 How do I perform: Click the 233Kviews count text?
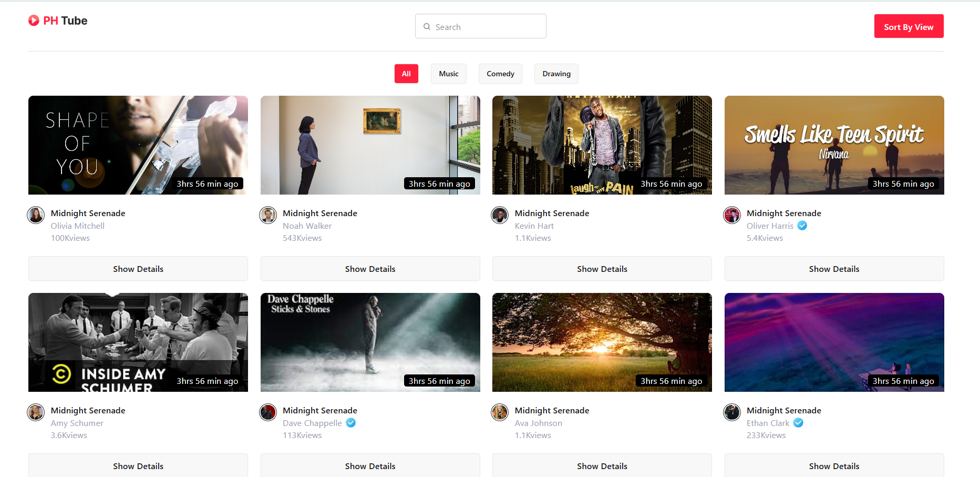point(766,435)
